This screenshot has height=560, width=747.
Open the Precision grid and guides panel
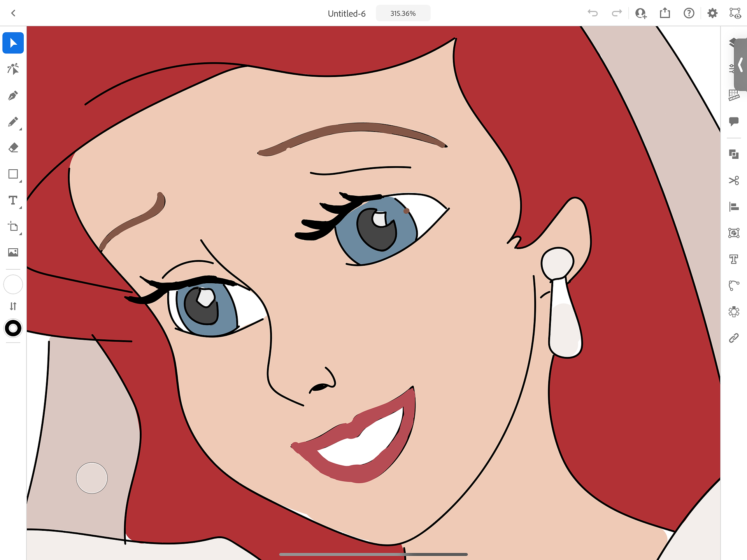(734, 95)
